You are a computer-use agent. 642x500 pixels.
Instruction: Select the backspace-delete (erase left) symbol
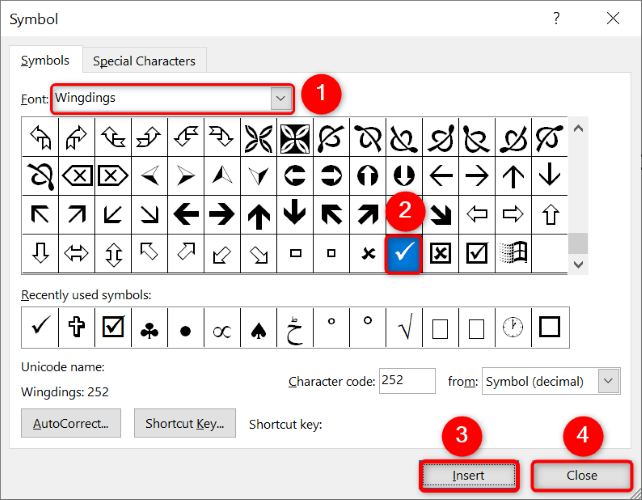[77, 176]
